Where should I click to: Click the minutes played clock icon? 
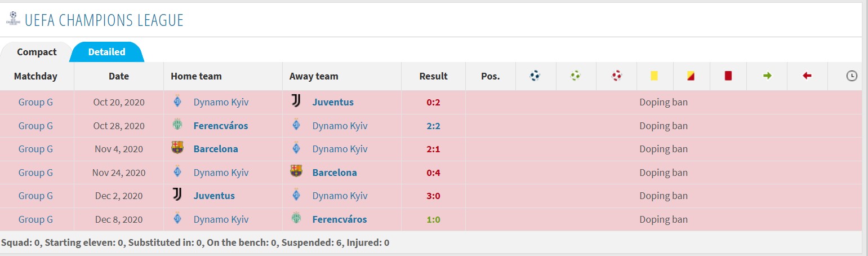(x=852, y=76)
